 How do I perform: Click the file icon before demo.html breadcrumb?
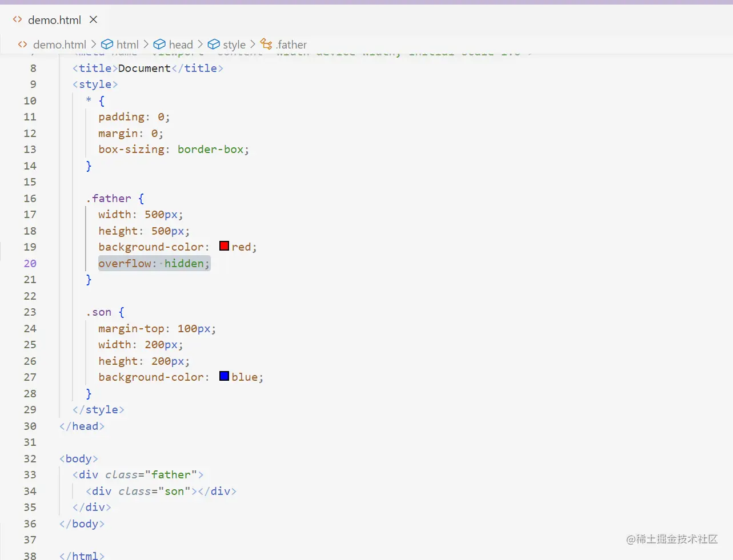tap(22, 45)
